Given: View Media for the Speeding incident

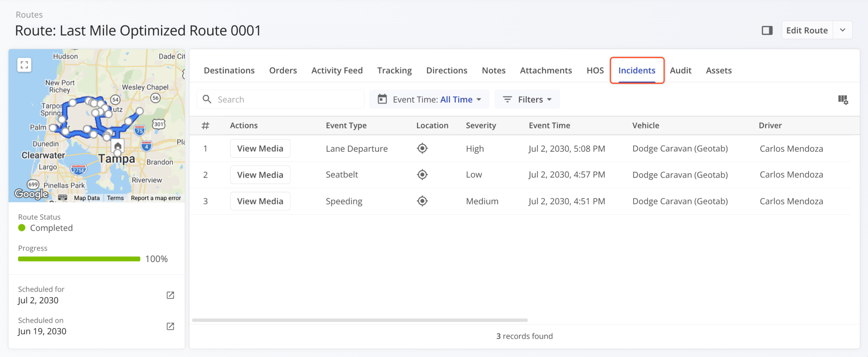Looking at the screenshot, I should point(260,201).
